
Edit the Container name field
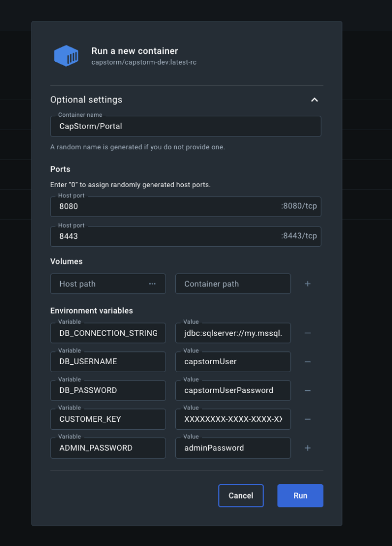185,126
